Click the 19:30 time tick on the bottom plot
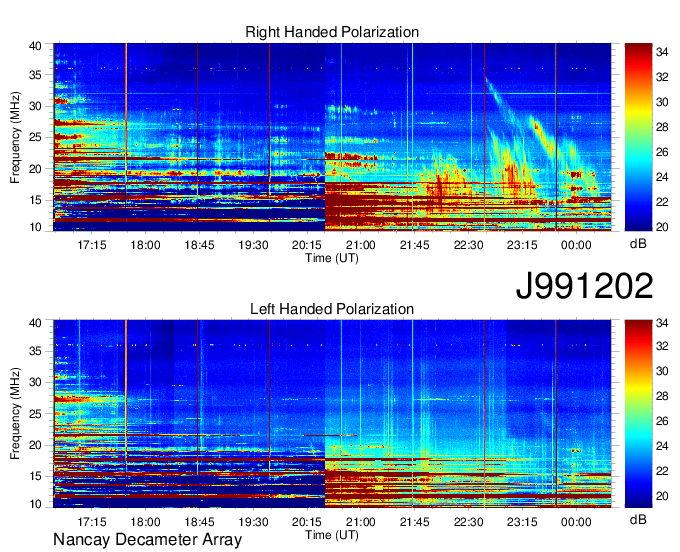 tap(253, 522)
